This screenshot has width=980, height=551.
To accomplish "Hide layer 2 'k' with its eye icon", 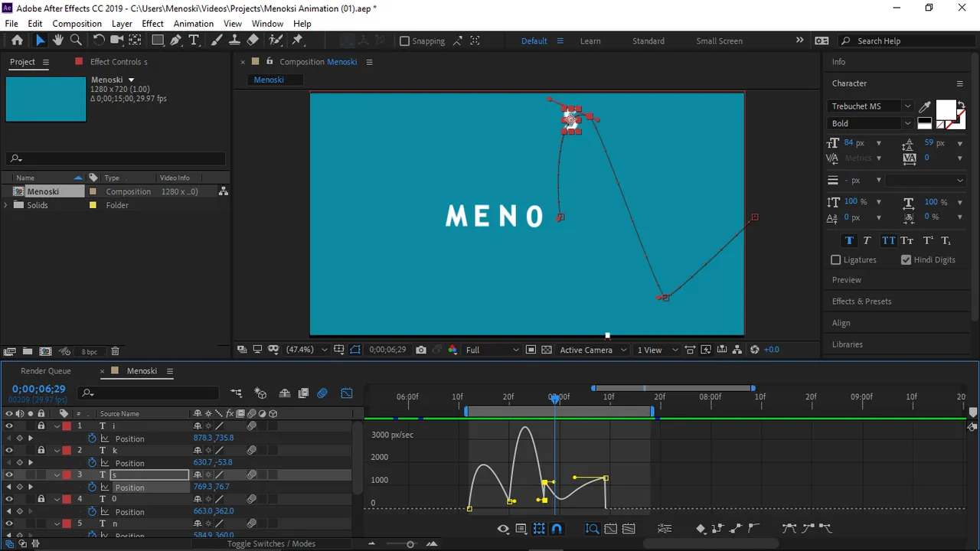I will [9, 450].
